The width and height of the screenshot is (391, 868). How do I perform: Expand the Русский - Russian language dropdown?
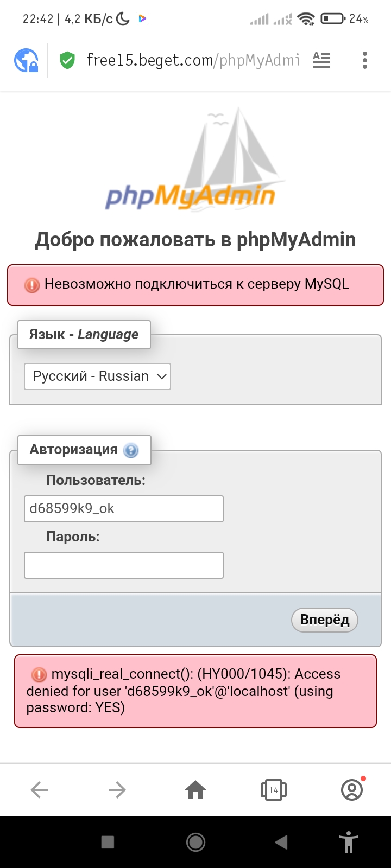tap(98, 376)
